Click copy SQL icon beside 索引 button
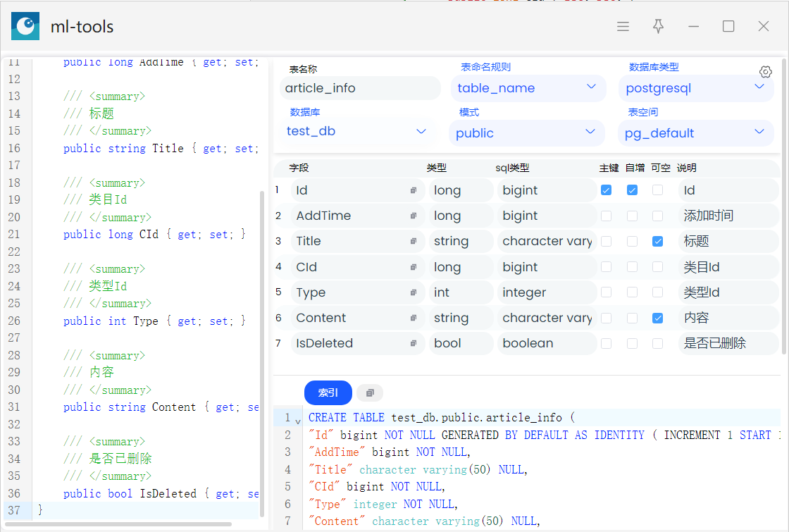This screenshot has height=532, width=789. (370, 393)
